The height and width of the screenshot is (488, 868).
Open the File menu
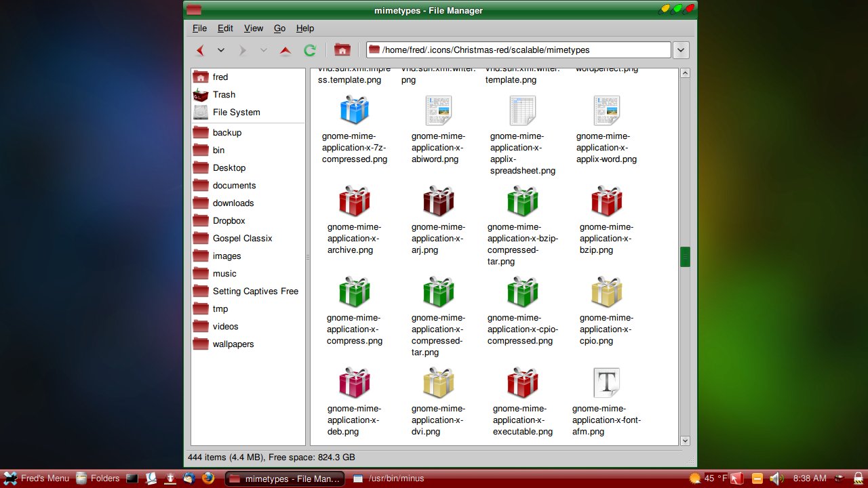pyautogui.click(x=200, y=28)
